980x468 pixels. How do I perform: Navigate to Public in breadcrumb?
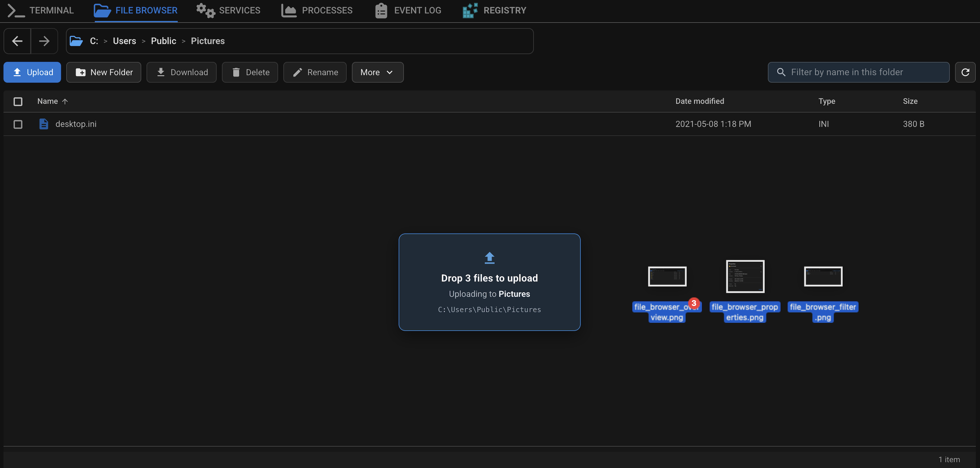163,41
